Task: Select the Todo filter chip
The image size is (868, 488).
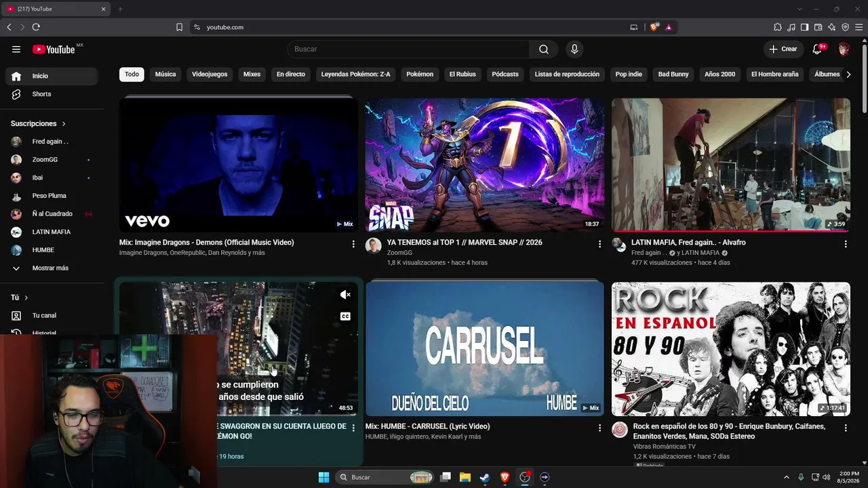Action: pyautogui.click(x=132, y=75)
